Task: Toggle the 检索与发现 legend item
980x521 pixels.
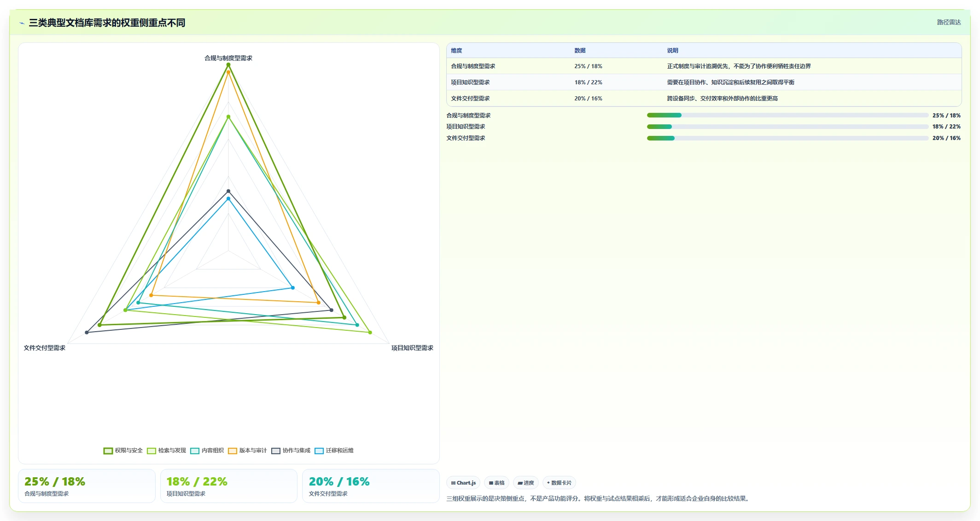Action: (x=166, y=451)
